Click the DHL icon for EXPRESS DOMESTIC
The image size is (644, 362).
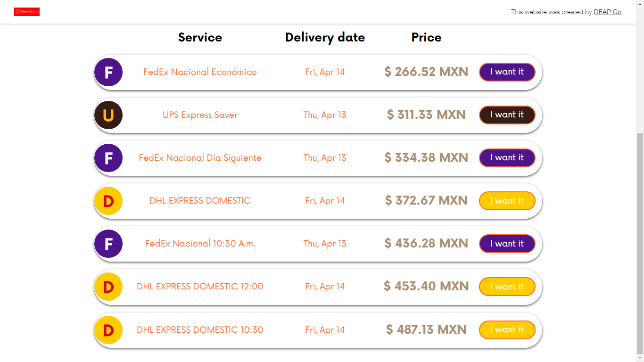[108, 200]
